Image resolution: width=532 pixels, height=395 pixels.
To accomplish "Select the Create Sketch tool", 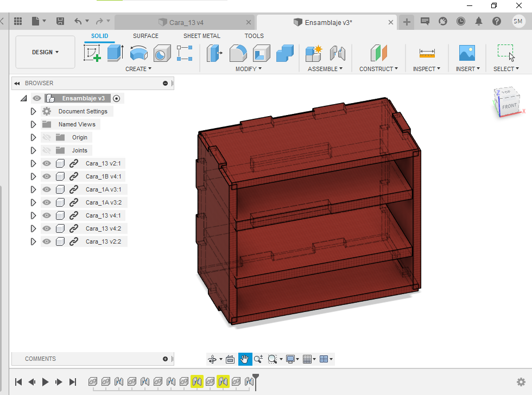I will pyautogui.click(x=92, y=53).
